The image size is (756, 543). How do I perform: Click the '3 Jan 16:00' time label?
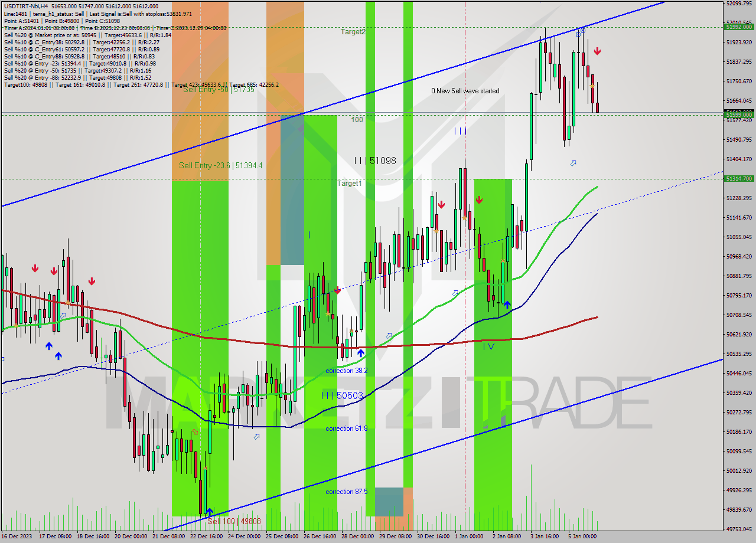pyautogui.click(x=546, y=537)
